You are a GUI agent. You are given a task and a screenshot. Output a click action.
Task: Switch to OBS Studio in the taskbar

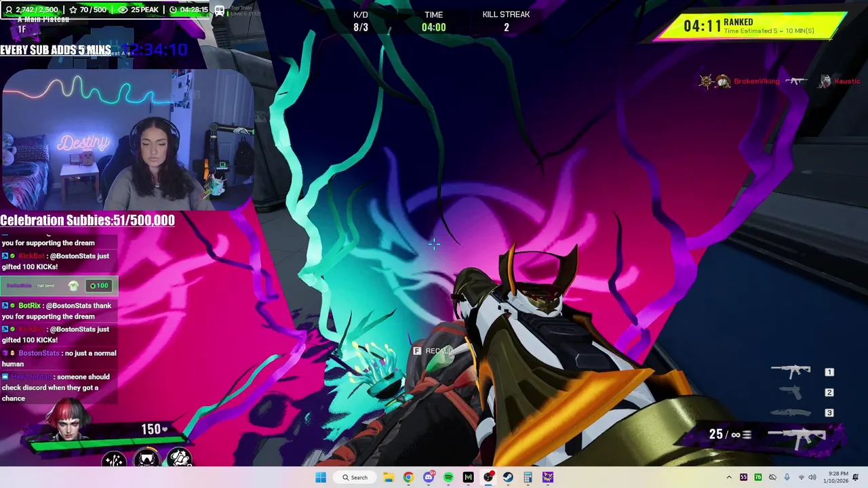(x=488, y=477)
